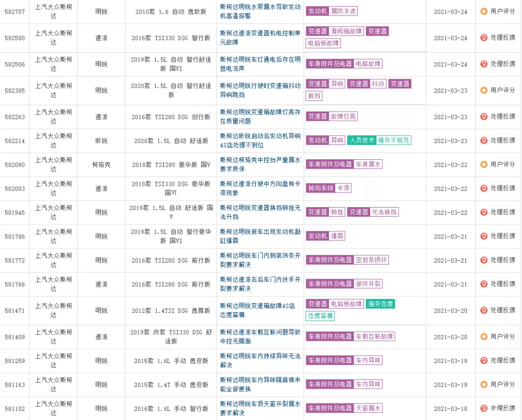Open complaint 斯柯达明锐车顶天窗开裂漏水
522x420 pixels.
(x=260, y=408)
